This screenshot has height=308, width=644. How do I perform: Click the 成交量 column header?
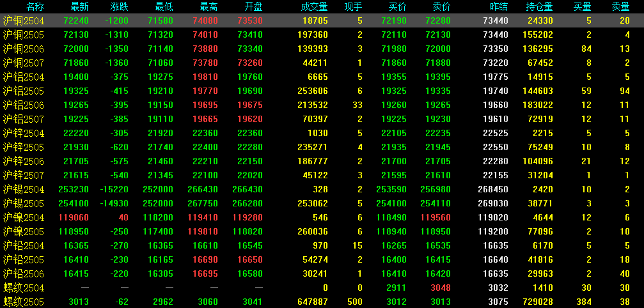[314, 6]
